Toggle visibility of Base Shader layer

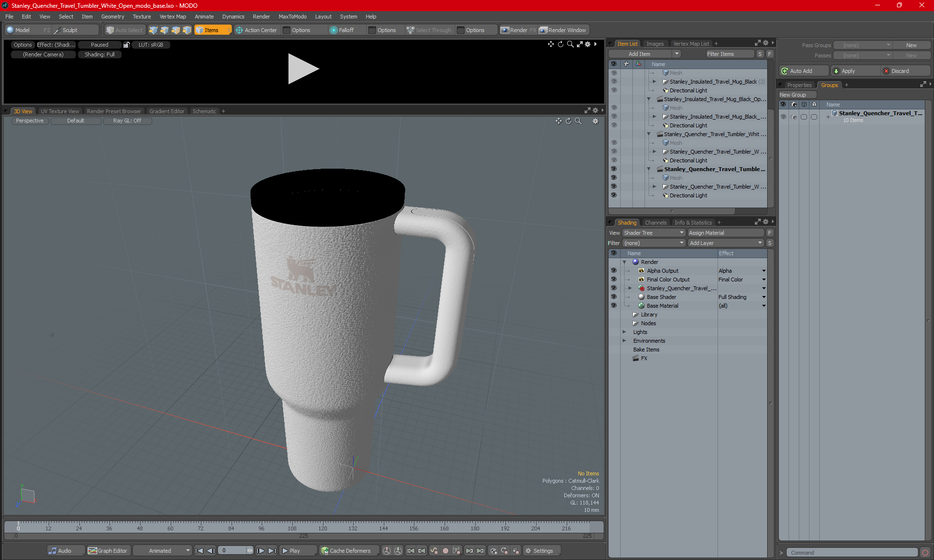[613, 297]
